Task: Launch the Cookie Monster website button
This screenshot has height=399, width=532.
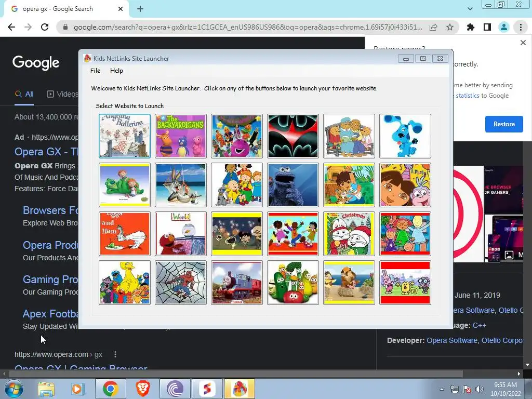Action: point(293,185)
